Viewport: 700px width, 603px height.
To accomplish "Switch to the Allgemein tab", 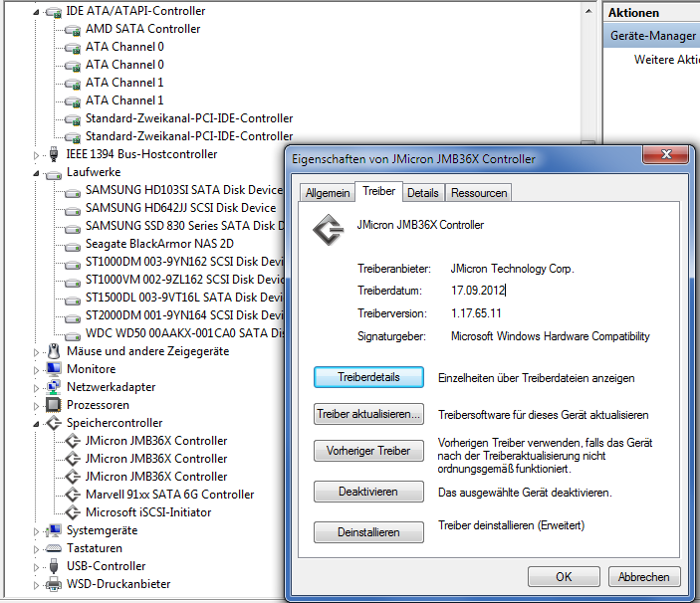I will click(328, 193).
